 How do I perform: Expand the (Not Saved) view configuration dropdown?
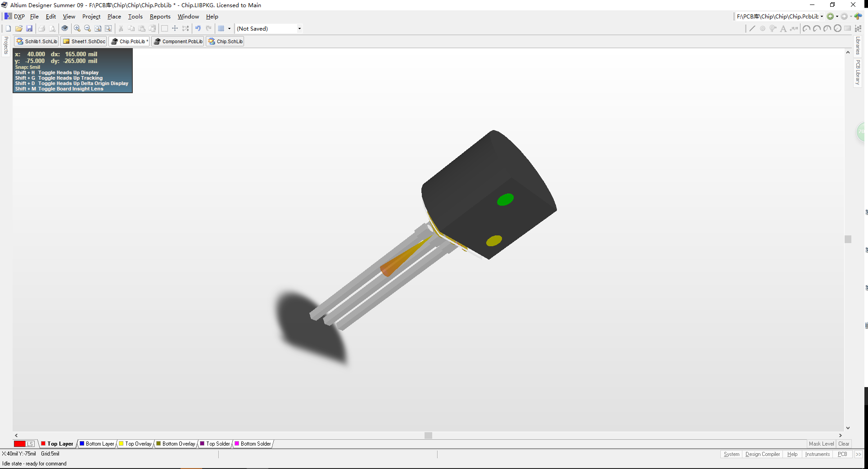tap(299, 28)
